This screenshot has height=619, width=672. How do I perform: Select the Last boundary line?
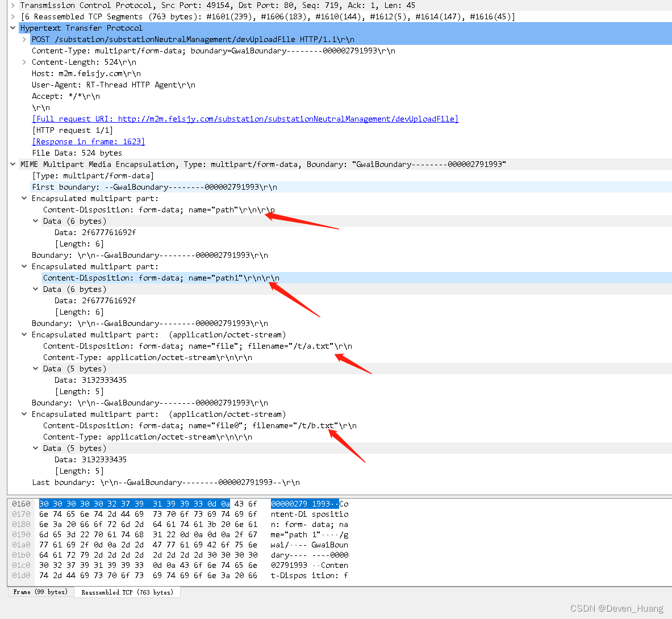tap(165, 482)
